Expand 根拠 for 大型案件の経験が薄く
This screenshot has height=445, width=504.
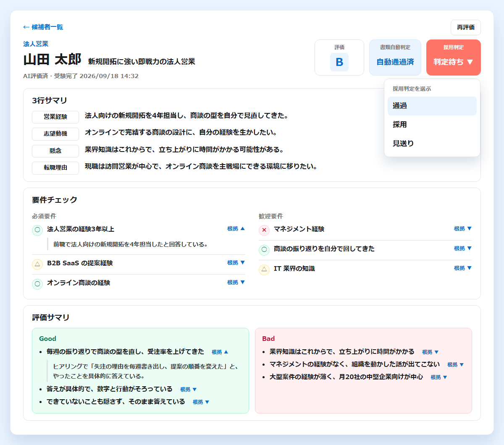tap(439, 377)
